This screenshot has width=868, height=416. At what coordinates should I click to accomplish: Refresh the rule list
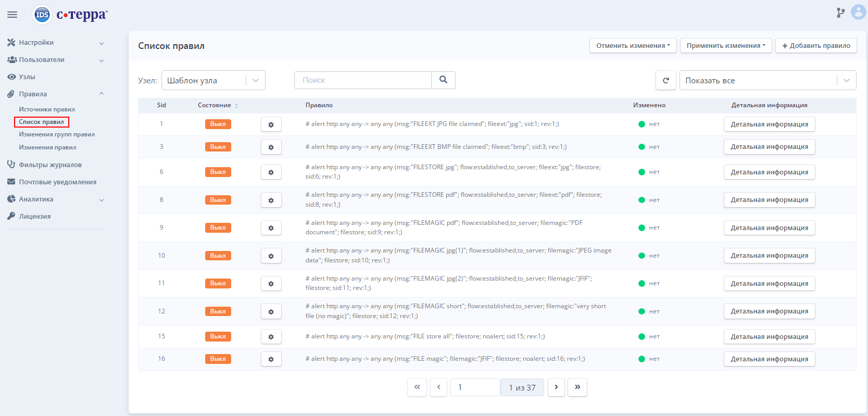pyautogui.click(x=666, y=80)
